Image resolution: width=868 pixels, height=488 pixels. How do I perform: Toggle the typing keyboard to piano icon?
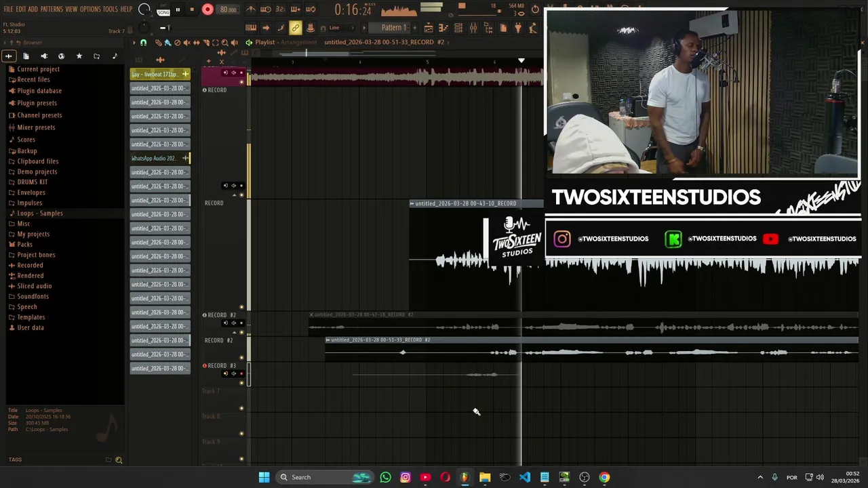click(251, 28)
